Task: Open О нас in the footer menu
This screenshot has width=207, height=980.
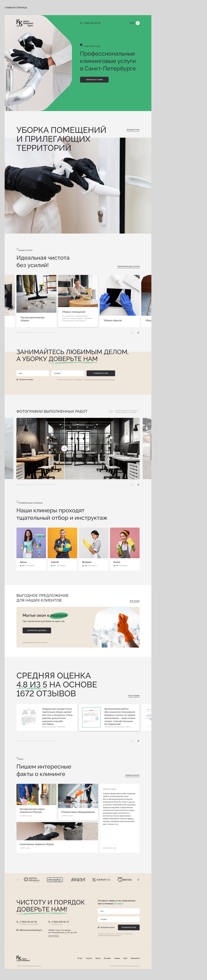Action: click(80, 958)
